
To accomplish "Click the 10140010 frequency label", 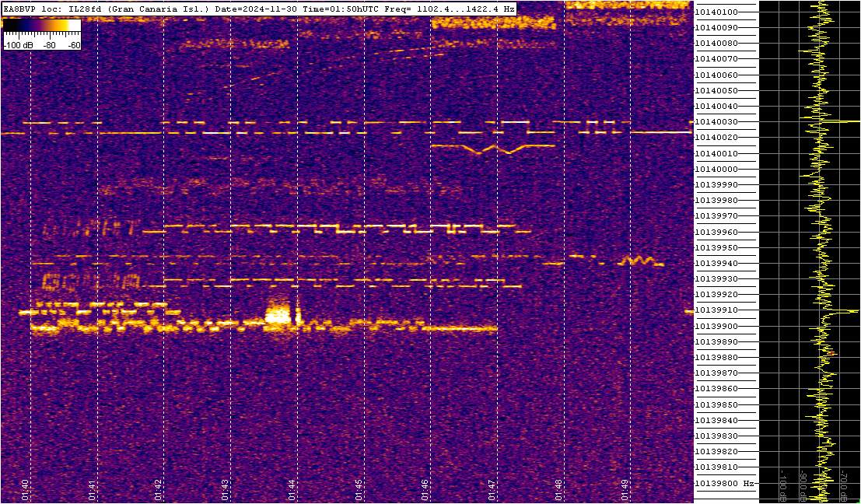I will [x=716, y=153].
